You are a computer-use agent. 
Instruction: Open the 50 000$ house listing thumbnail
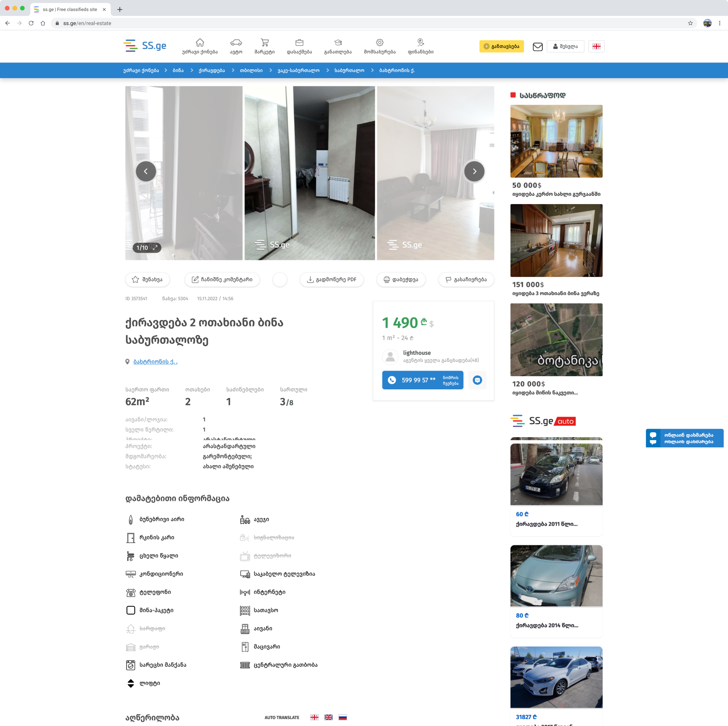tap(556, 141)
